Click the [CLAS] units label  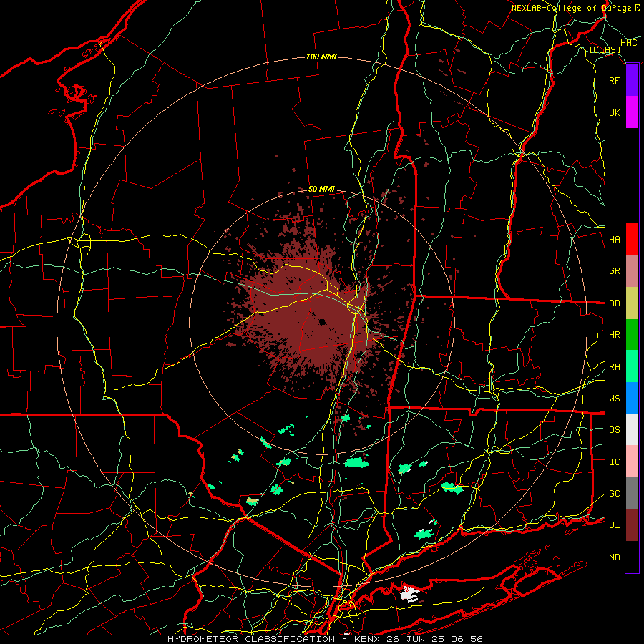(605, 49)
